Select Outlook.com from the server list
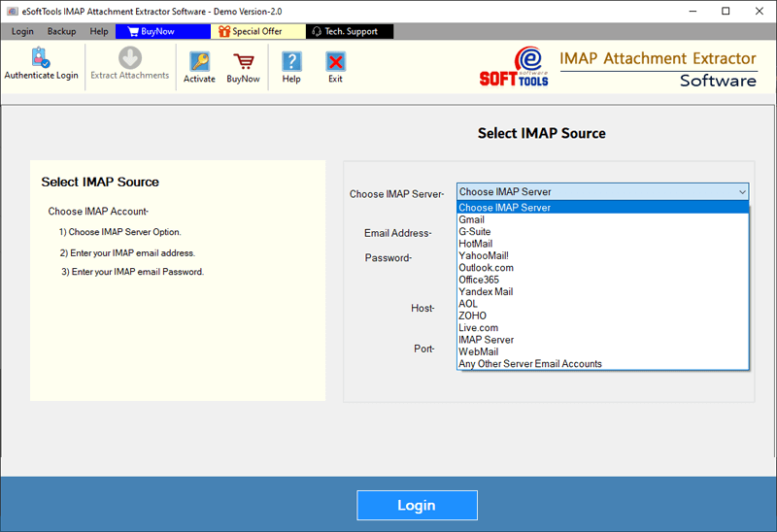 click(602, 268)
